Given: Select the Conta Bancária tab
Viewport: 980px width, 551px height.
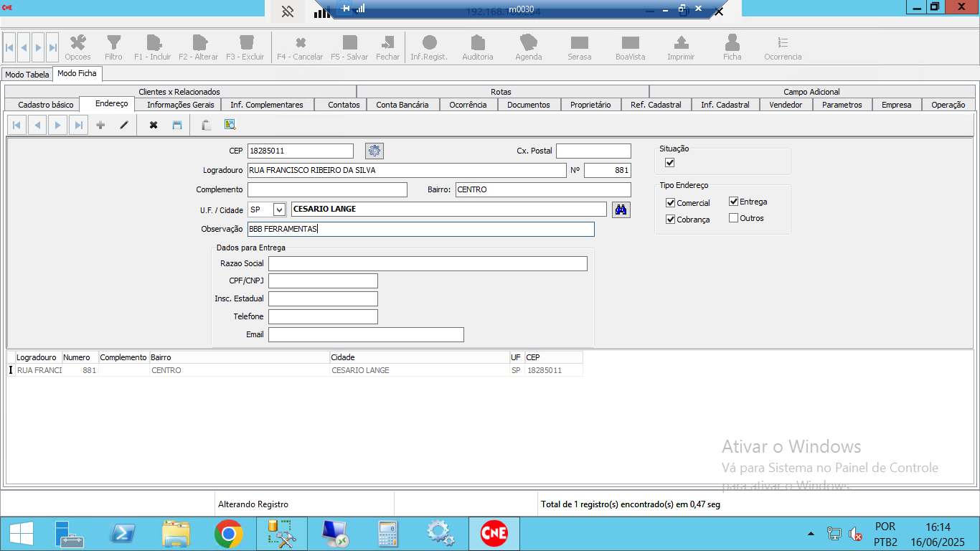Looking at the screenshot, I should [402, 105].
